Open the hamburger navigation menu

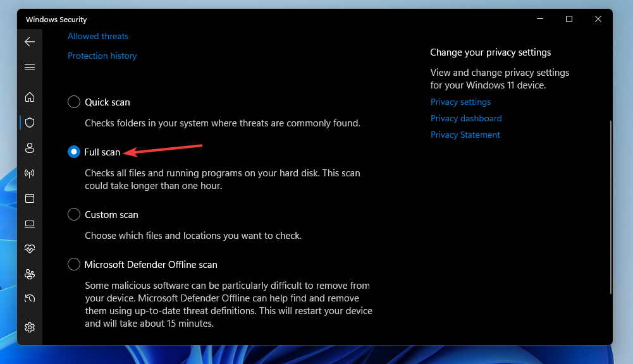click(30, 68)
